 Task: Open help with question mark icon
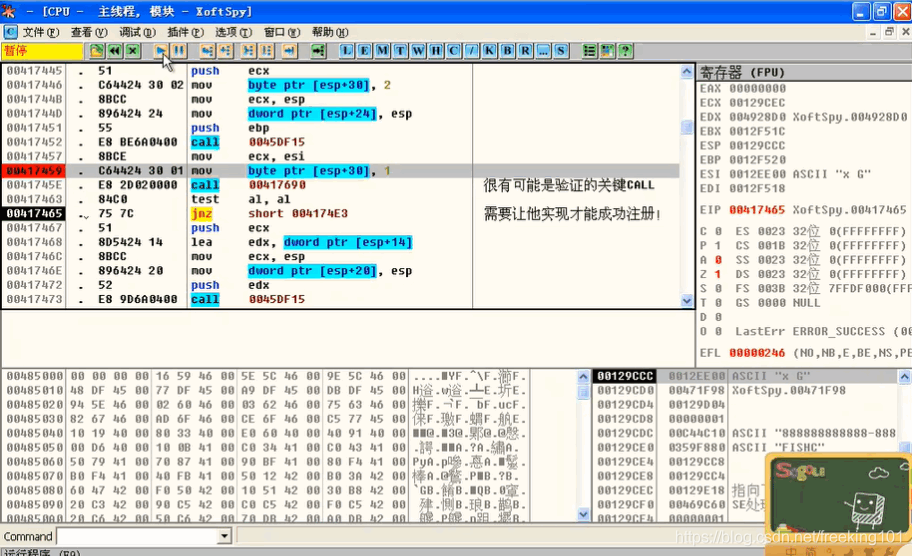(625, 51)
